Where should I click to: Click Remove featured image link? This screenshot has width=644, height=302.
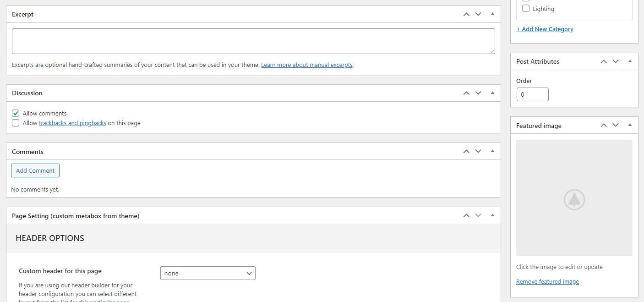click(x=547, y=282)
